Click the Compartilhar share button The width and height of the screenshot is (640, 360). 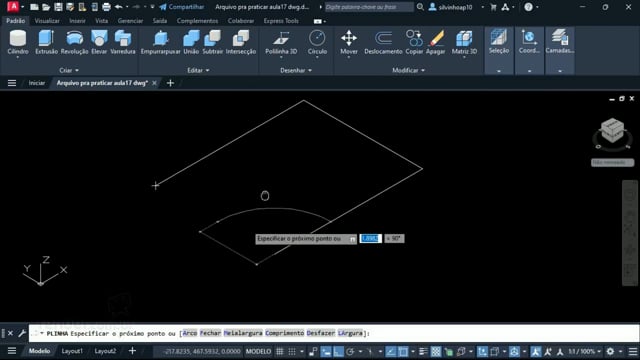[x=182, y=7]
